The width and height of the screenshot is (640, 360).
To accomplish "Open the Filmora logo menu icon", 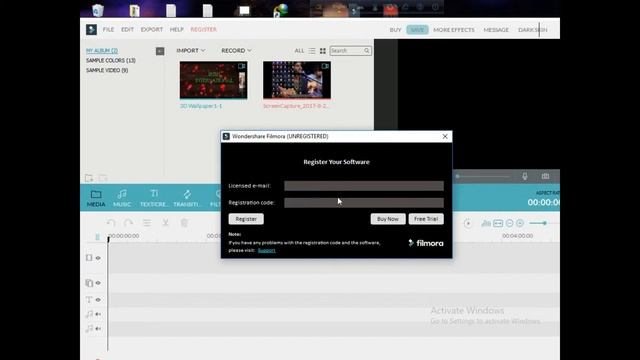I will (91, 29).
